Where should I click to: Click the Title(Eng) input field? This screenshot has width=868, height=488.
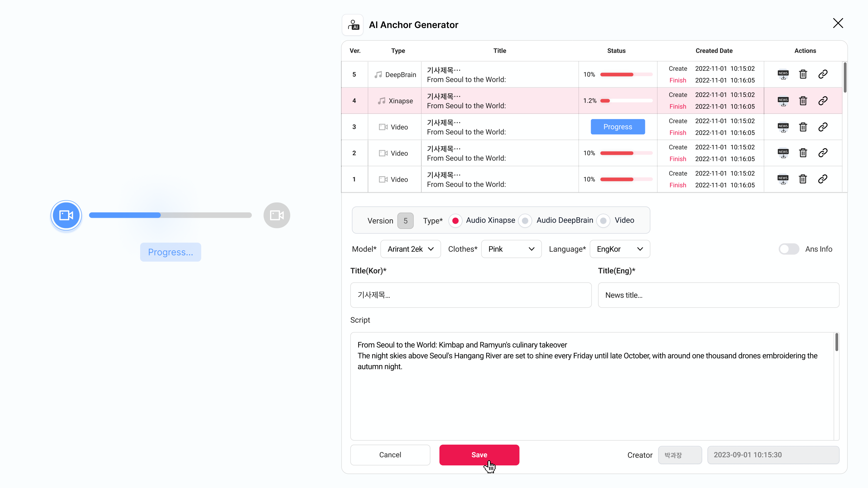pos(719,295)
